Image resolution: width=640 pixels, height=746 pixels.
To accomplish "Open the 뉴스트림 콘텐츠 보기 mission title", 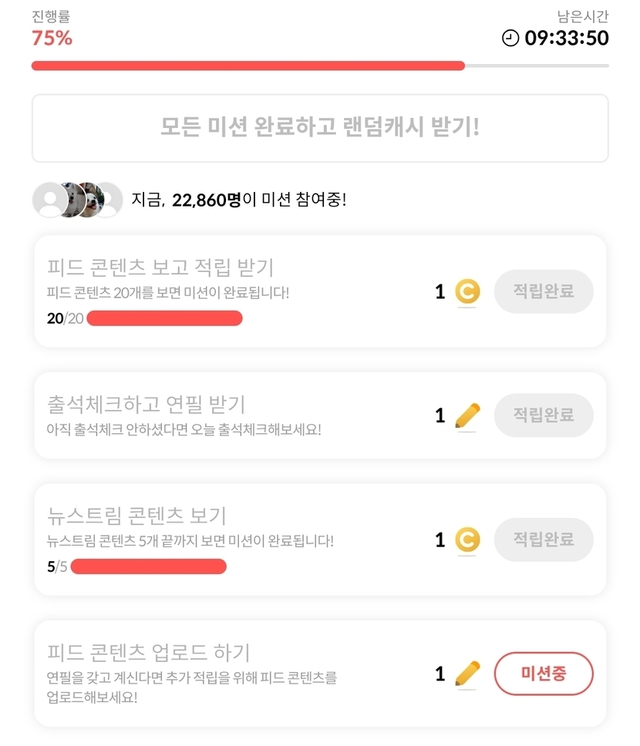I will coord(137,516).
